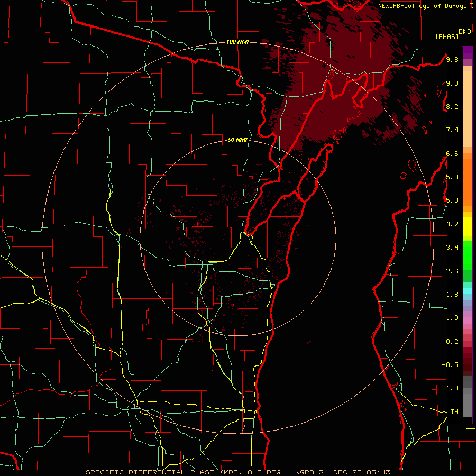
Task: Select the 5.0 scale value label
Action: click(x=452, y=200)
